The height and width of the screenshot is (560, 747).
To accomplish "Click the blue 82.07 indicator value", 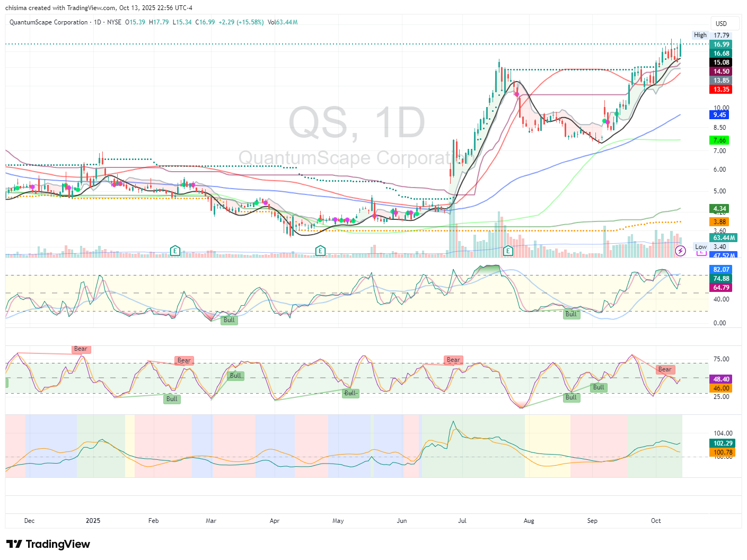I will coord(721,270).
